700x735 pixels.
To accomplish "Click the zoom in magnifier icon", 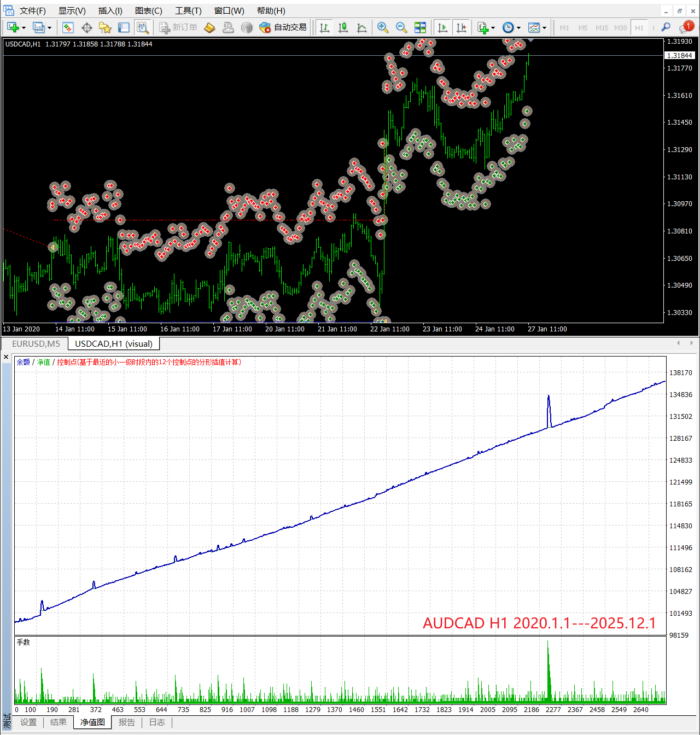I will pos(383,27).
